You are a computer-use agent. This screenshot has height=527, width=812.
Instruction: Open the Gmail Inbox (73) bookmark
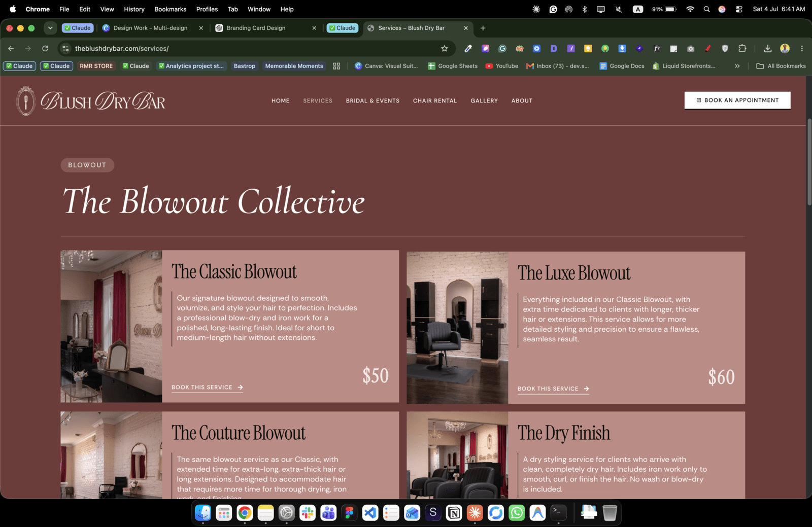pos(558,66)
